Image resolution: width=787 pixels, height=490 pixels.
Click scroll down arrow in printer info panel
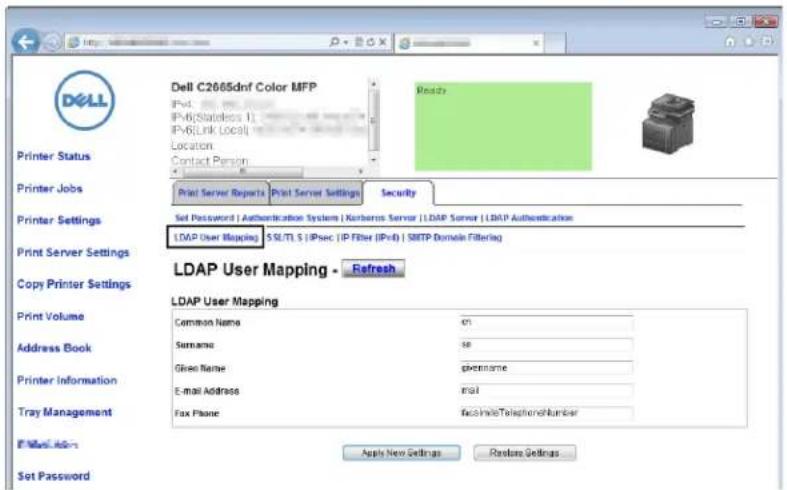(373, 160)
